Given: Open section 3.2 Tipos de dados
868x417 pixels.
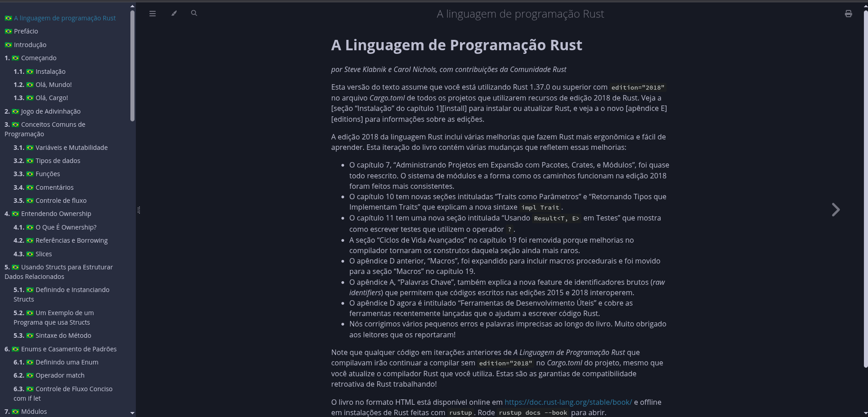Looking at the screenshot, I should point(47,161).
